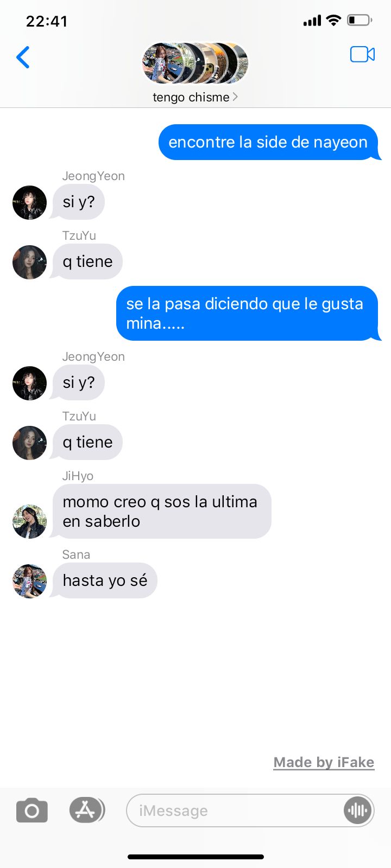391x868 pixels.
Task: Tap the cellular signal bars icon
Action: (x=312, y=21)
